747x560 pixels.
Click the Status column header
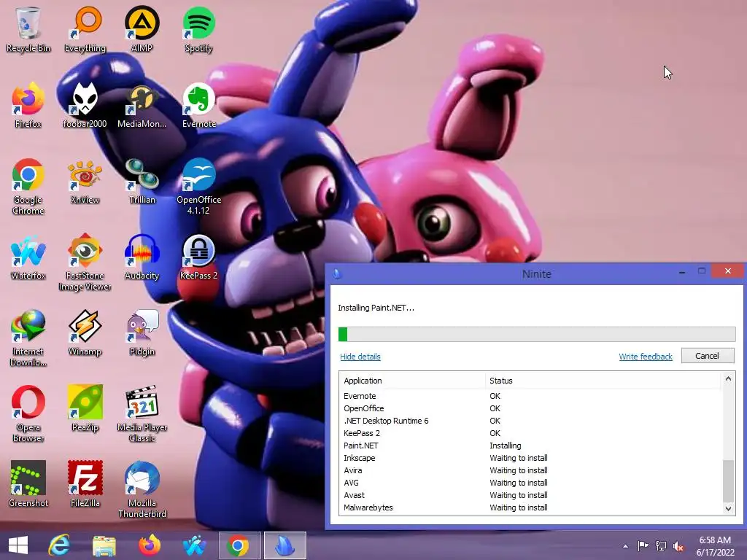(x=603, y=381)
